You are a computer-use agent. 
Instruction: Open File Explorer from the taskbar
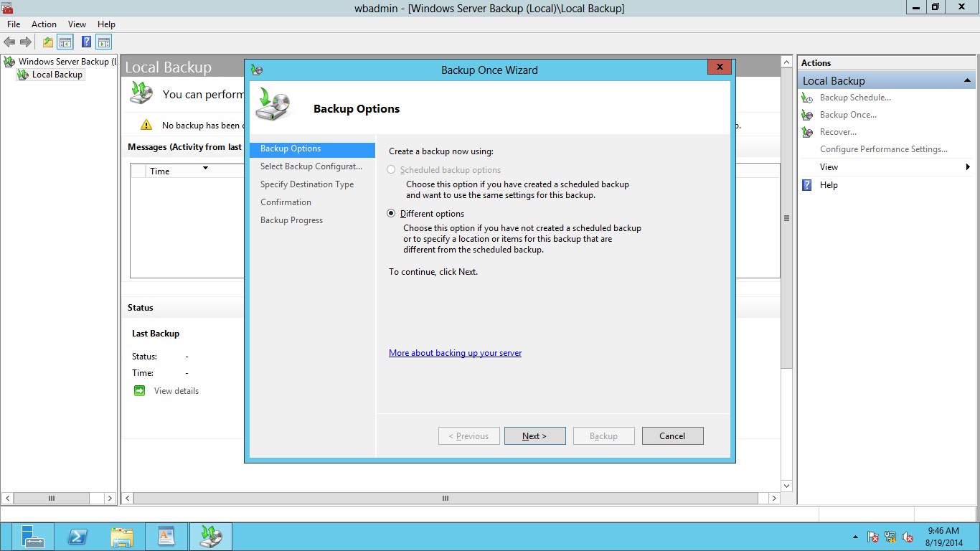(x=122, y=537)
